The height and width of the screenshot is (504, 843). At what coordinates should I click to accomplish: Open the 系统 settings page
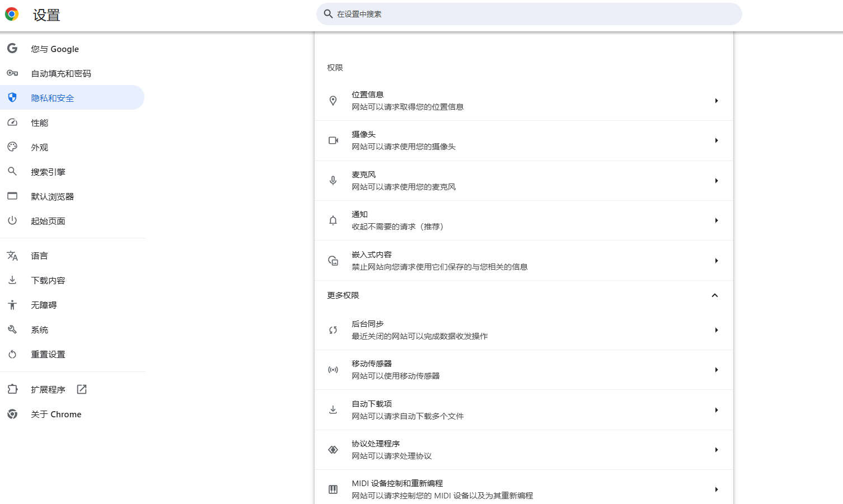tap(72, 329)
